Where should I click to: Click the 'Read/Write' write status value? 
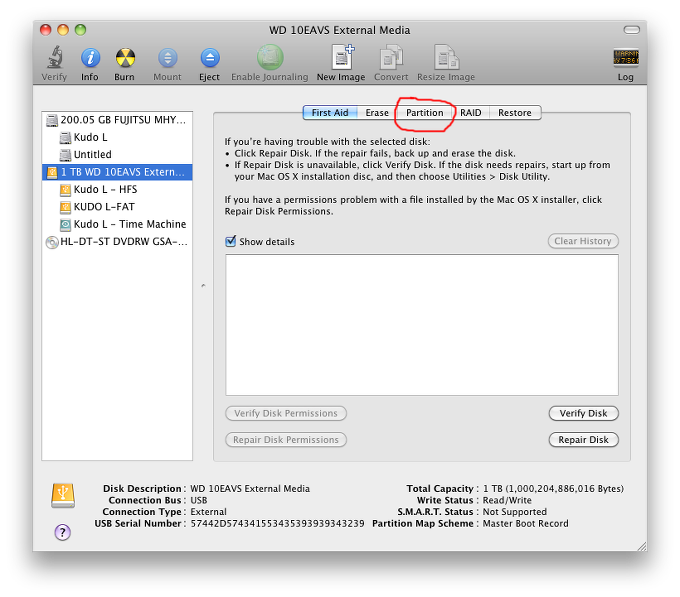(x=507, y=500)
